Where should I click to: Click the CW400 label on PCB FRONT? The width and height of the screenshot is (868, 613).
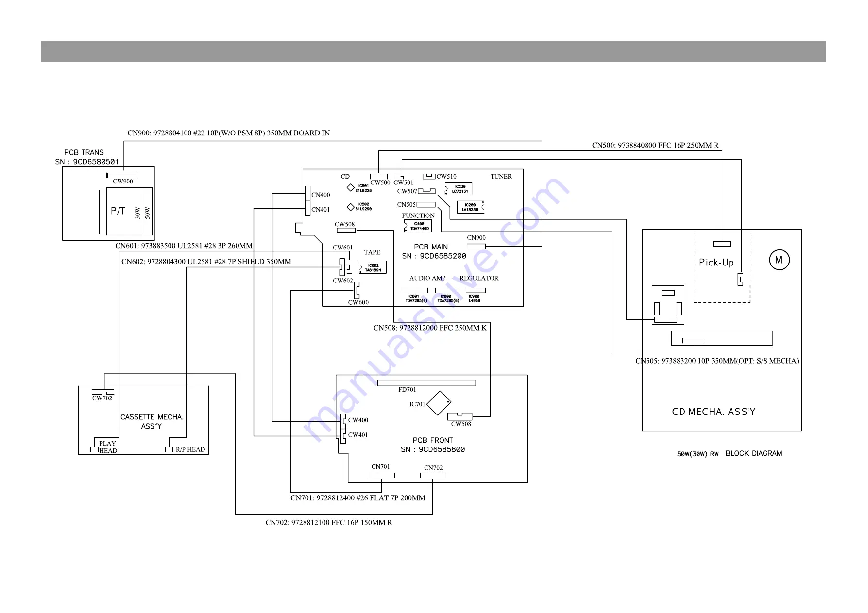tap(358, 420)
